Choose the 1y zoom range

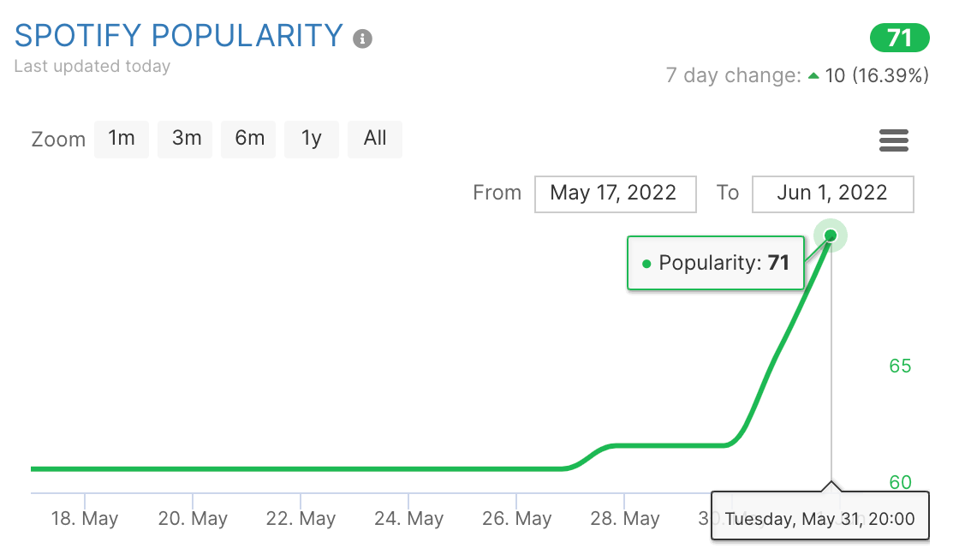click(x=312, y=139)
